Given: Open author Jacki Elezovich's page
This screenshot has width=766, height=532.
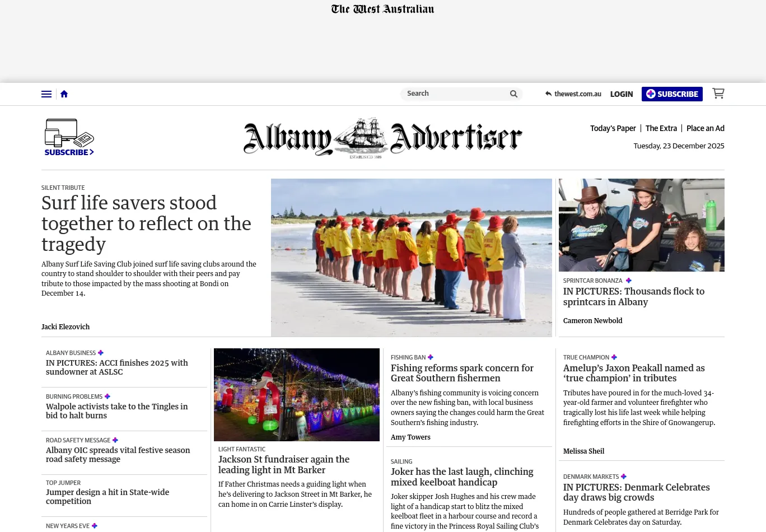Looking at the screenshot, I should 66,327.
